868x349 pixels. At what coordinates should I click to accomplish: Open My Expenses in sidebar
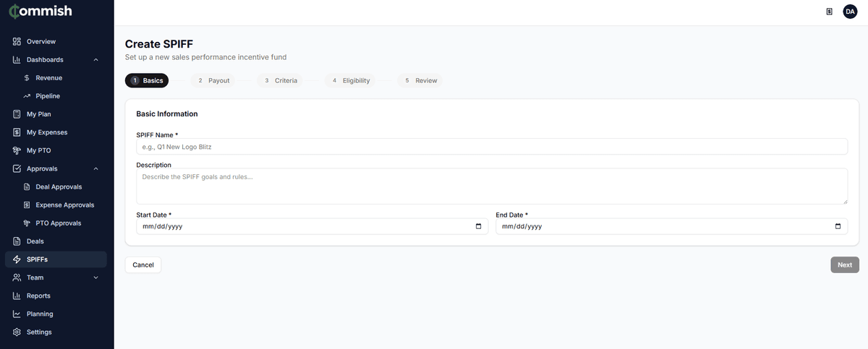(x=56, y=132)
